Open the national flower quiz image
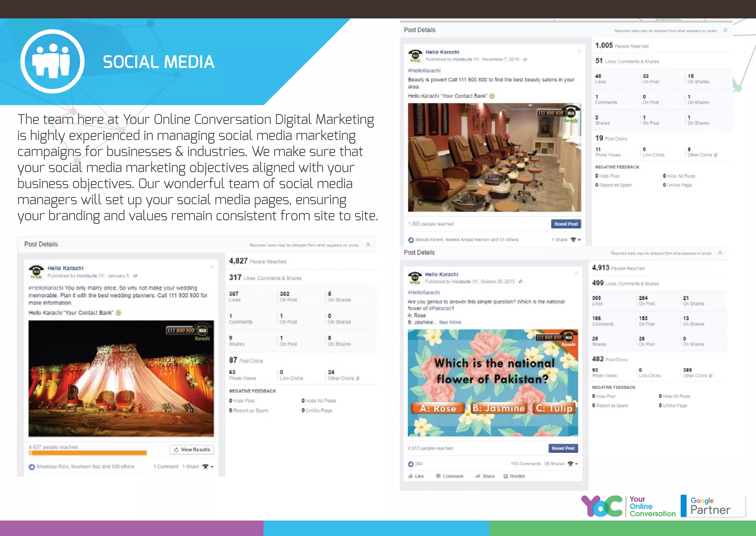The height and width of the screenshot is (536, 756). pyautogui.click(x=493, y=383)
